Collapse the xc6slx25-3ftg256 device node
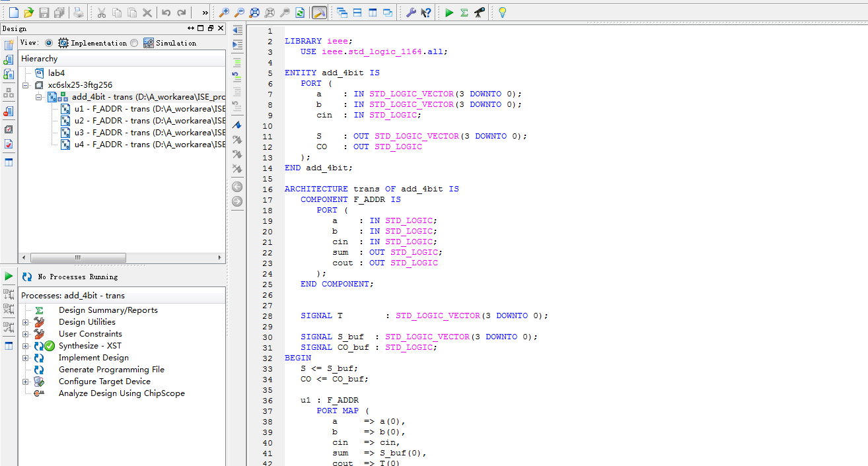This screenshot has height=466, width=868. 26,85
